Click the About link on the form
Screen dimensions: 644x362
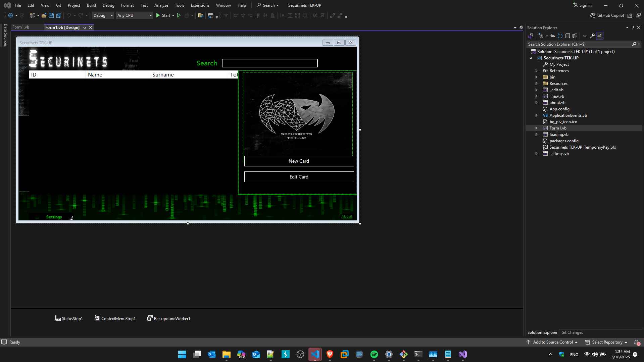tap(347, 216)
